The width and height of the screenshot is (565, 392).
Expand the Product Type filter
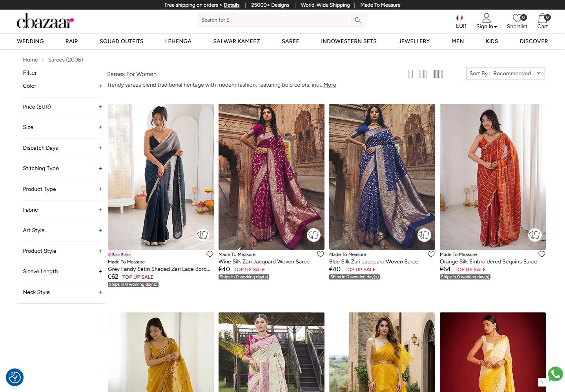[100, 189]
